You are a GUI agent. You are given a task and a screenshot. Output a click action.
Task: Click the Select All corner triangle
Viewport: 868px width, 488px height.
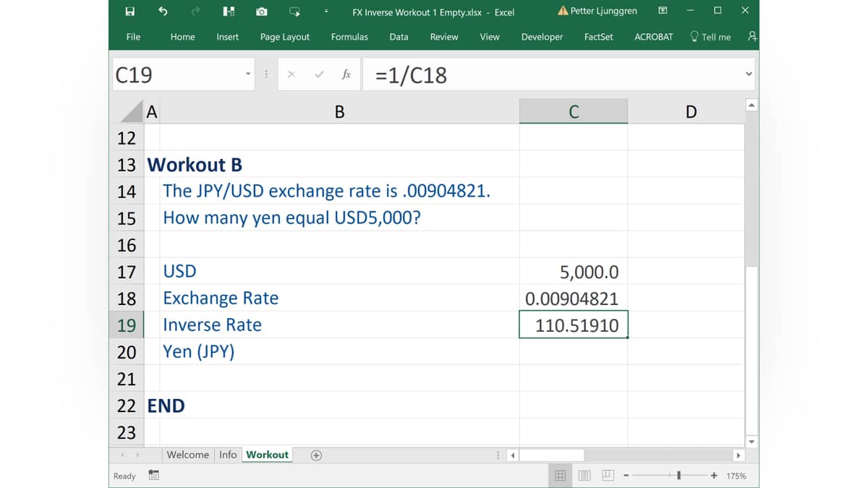(131, 112)
